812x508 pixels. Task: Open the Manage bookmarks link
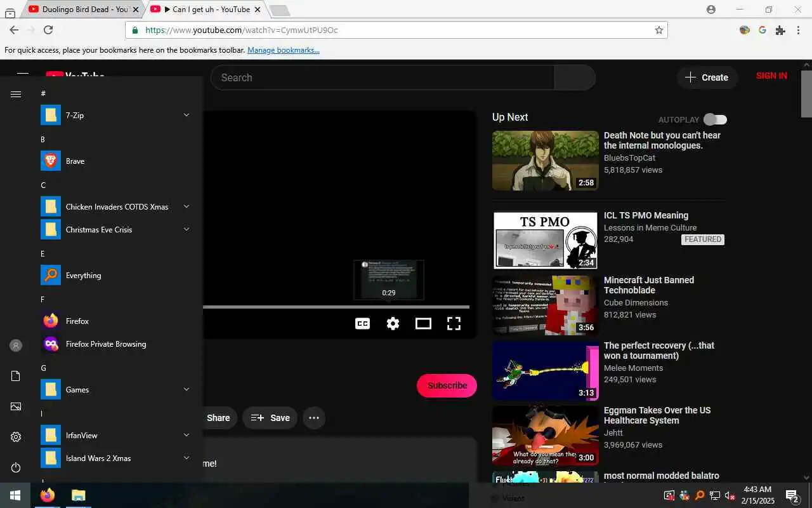tap(284, 50)
